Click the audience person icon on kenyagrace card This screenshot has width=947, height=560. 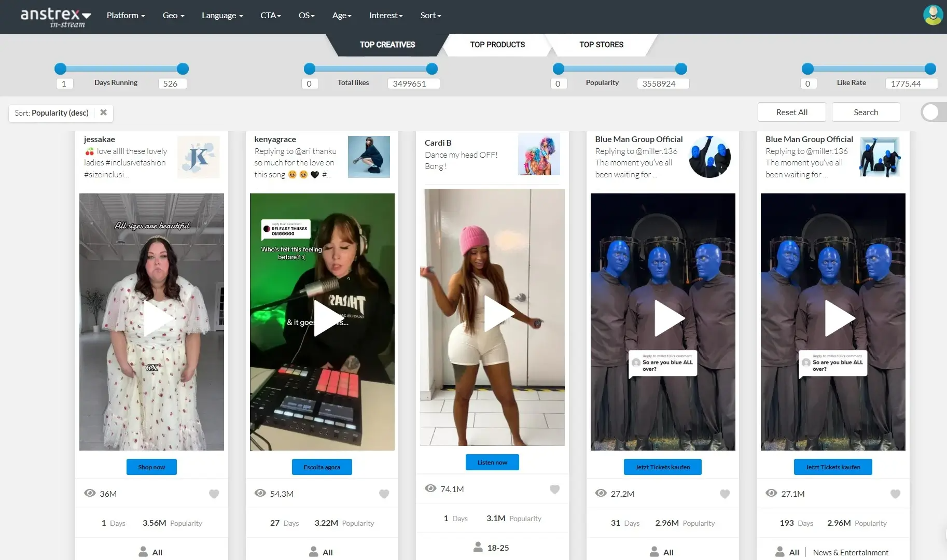[x=313, y=552]
